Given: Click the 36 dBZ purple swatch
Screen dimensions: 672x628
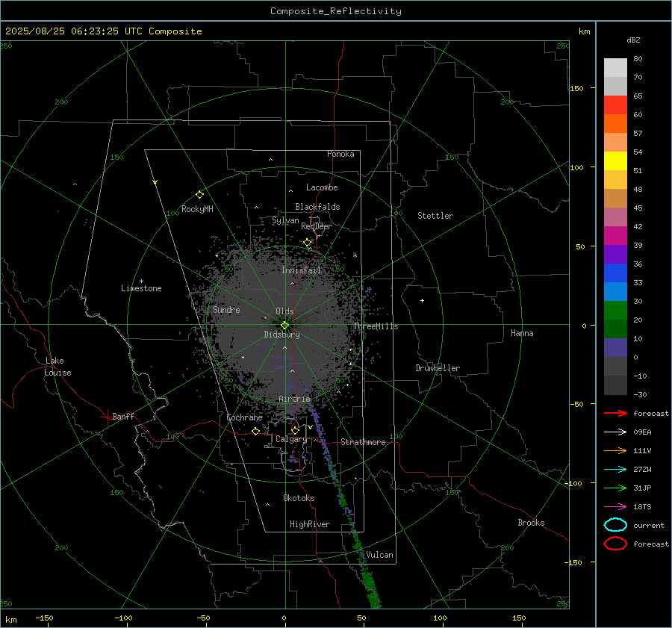Looking at the screenshot, I should pyautogui.click(x=615, y=254).
